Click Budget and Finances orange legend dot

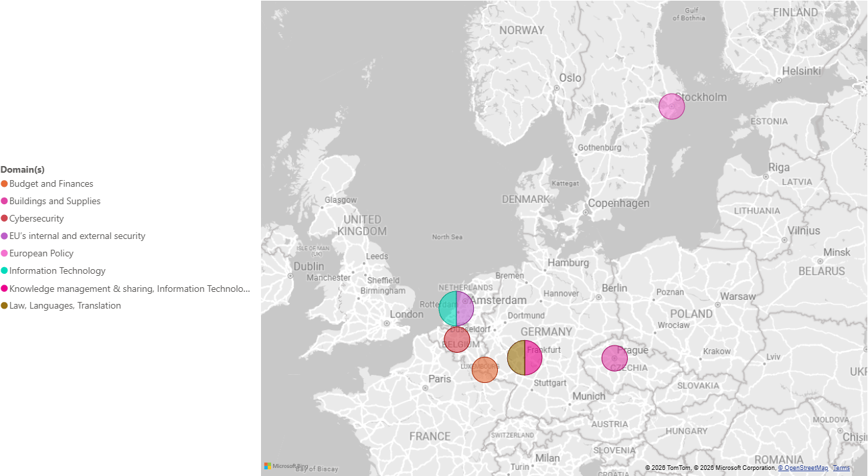coord(4,184)
